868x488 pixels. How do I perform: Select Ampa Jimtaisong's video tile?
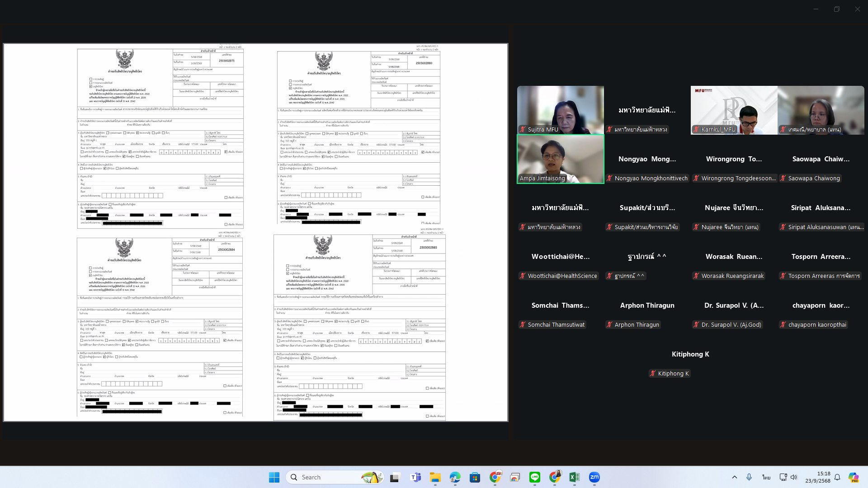pos(560,159)
